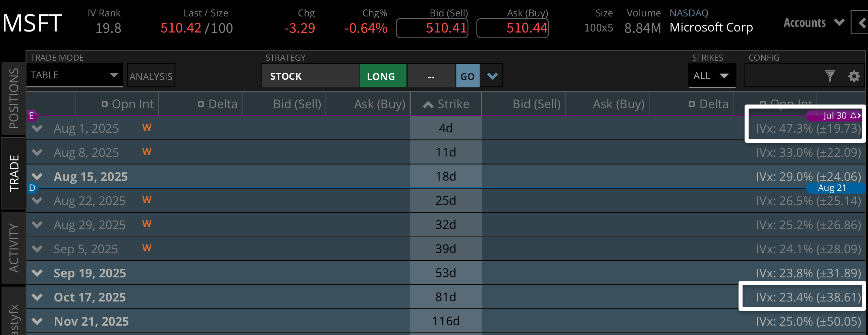Open the TABLE trade mode dropdown

click(114, 75)
